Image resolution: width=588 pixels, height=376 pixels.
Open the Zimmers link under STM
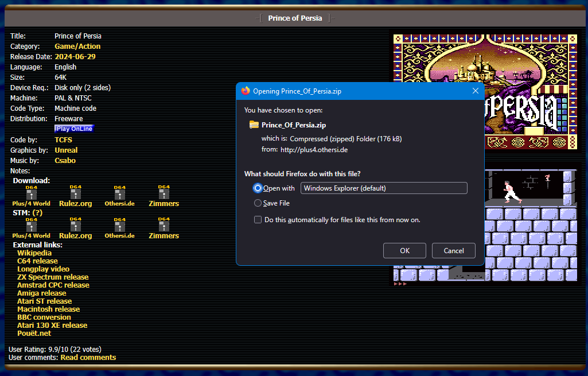(164, 236)
